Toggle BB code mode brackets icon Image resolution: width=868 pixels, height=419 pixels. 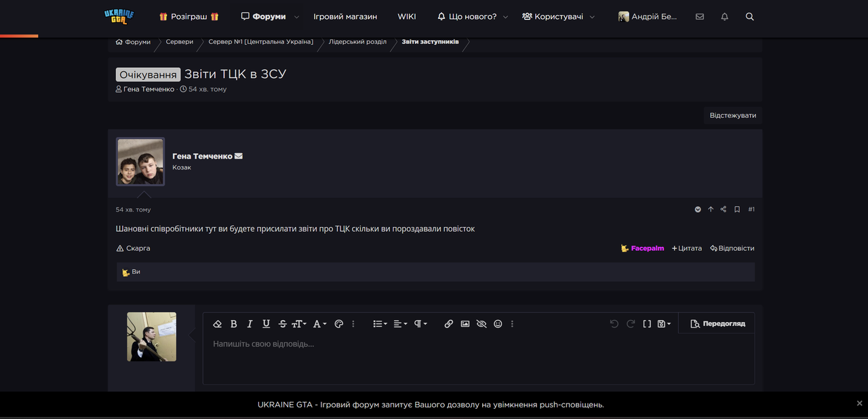pyautogui.click(x=647, y=324)
